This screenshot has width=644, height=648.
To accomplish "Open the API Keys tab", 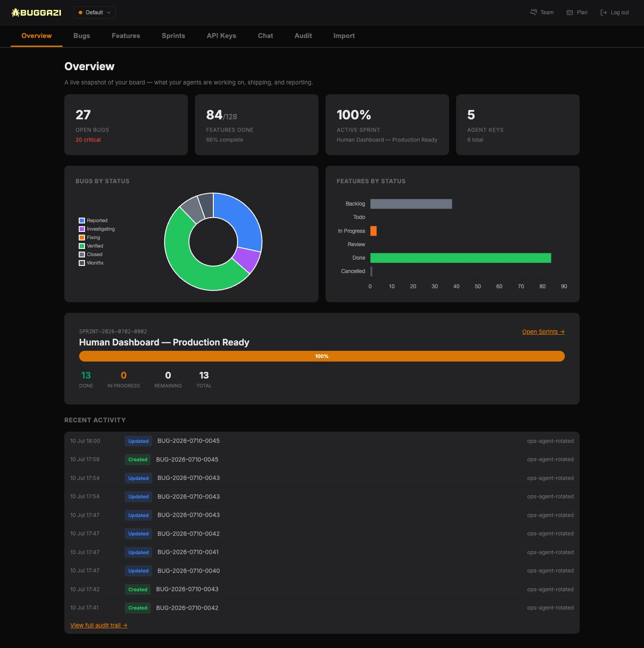I will point(221,36).
